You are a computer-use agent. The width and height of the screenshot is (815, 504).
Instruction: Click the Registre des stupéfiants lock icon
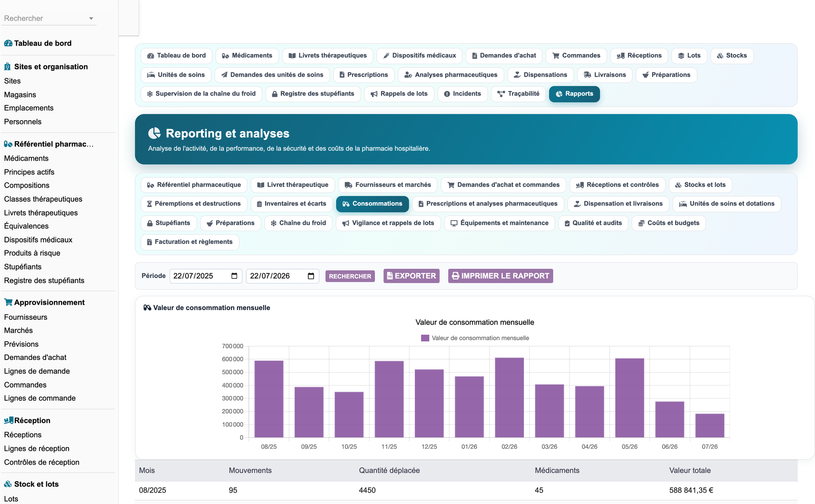tap(275, 94)
